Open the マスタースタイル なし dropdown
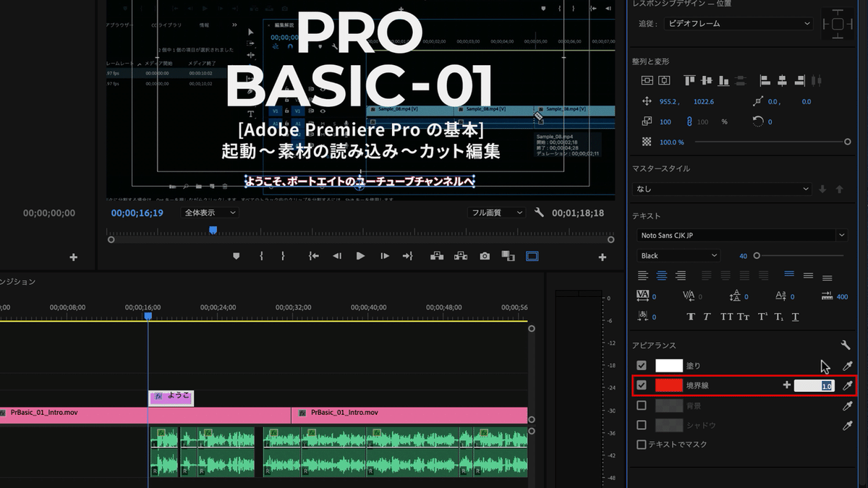 click(723, 189)
